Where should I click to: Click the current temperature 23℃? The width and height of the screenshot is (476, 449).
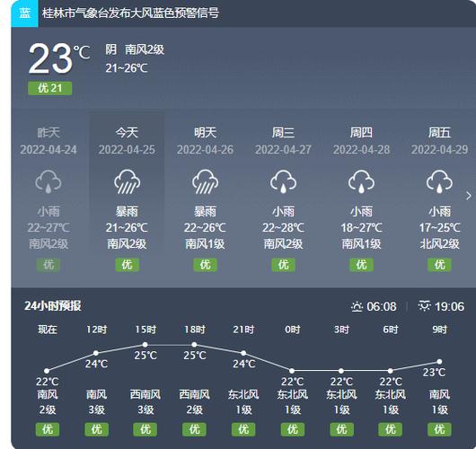point(59,58)
